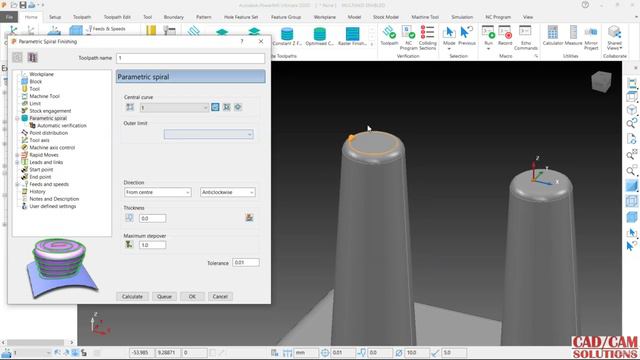The image size is (640, 360).
Task: Open the From centre direction dropdown
Action: click(158, 192)
